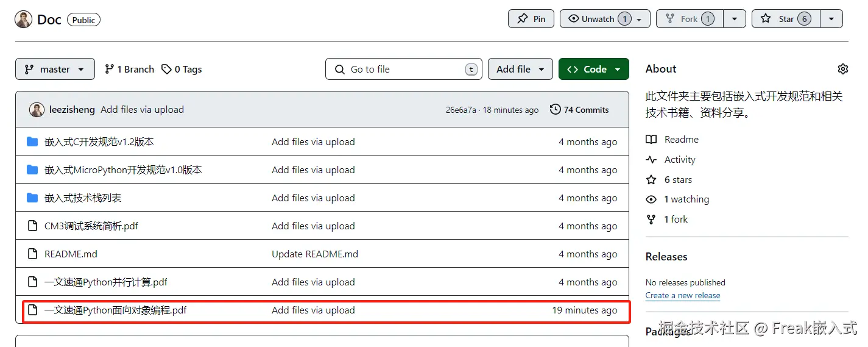Open file CM3调试系统简析.pdf
The image size is (868, 347).
click(91, 226)
